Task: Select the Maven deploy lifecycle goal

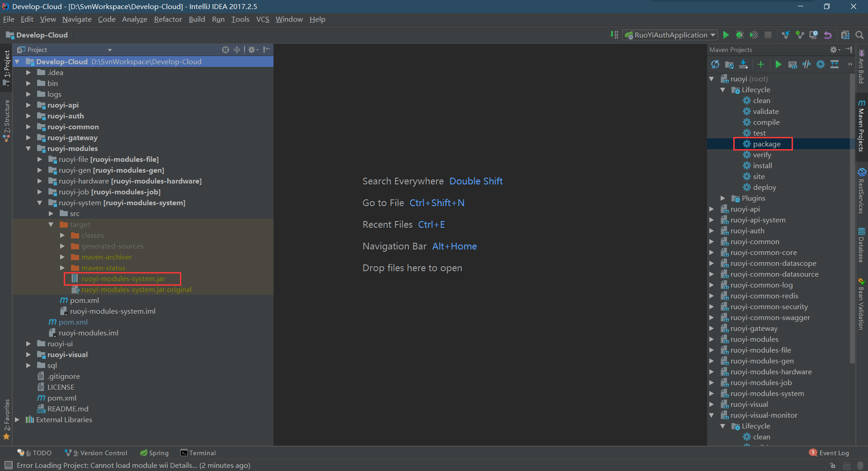Action: pos(764,188)
